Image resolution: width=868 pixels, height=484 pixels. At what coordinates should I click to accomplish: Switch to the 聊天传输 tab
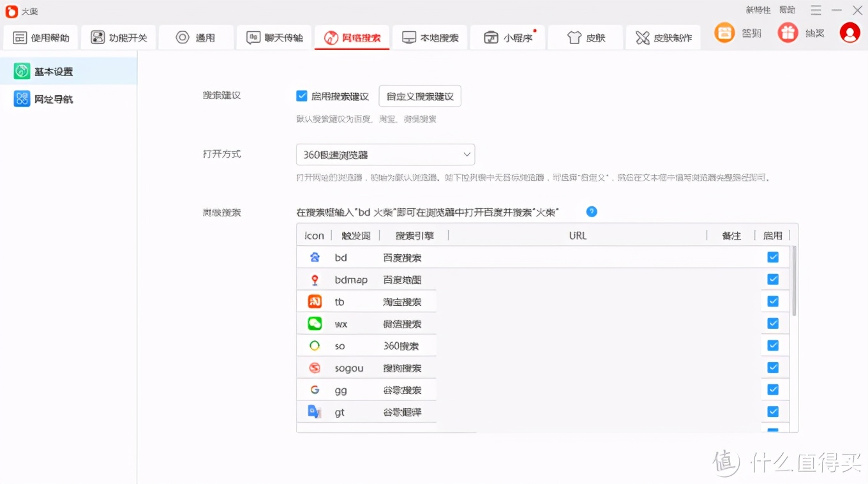tap(274, 37)
